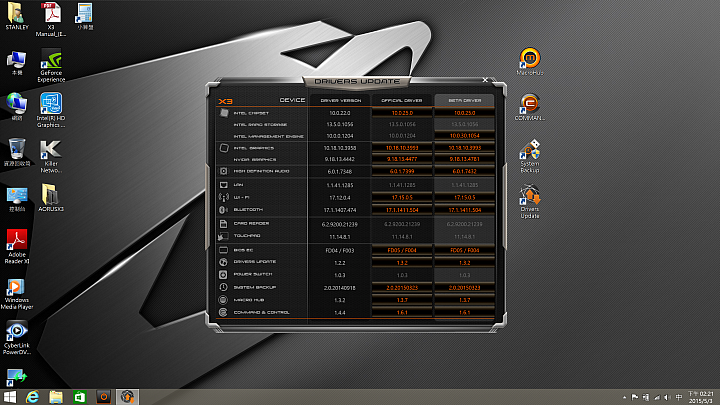Click the Touchpad device icon
The height and width of the screenshot is (405, 720).
tap(224, 236)
